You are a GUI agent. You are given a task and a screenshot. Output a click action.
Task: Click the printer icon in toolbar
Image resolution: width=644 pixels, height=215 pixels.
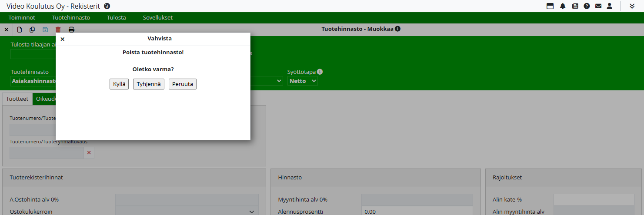pos(71,30)
